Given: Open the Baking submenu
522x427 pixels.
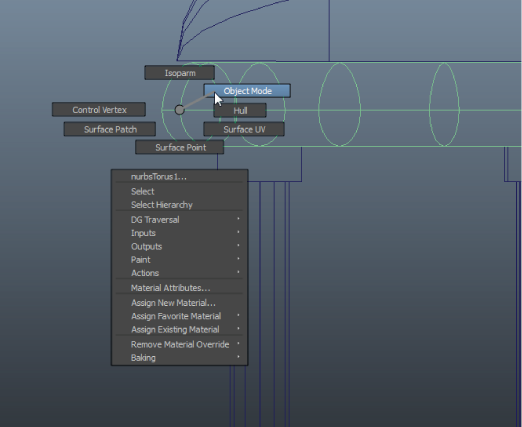Looking at the screenshot, I should [180, 358].
